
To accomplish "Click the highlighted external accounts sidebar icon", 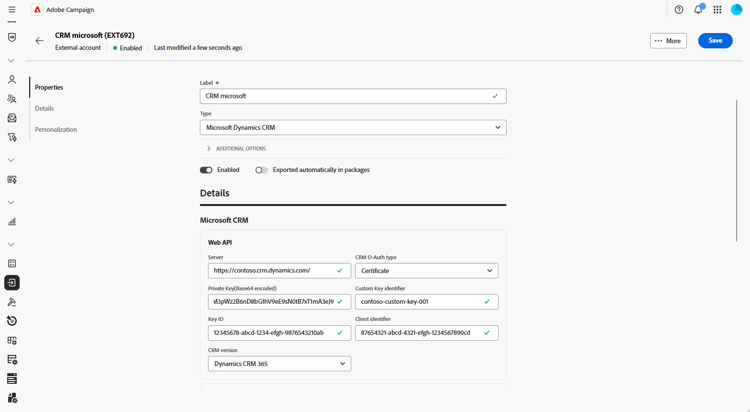I will click(x=12, y=283).
